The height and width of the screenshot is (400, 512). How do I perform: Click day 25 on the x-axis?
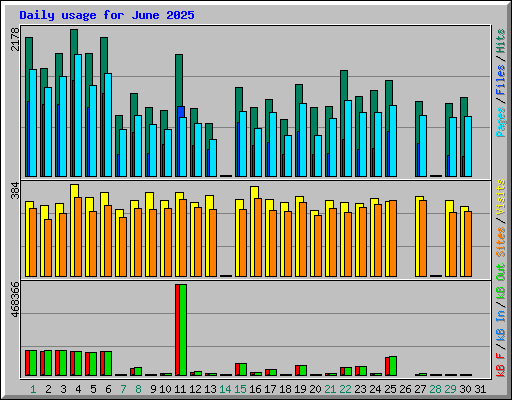(x=390, y=389)
